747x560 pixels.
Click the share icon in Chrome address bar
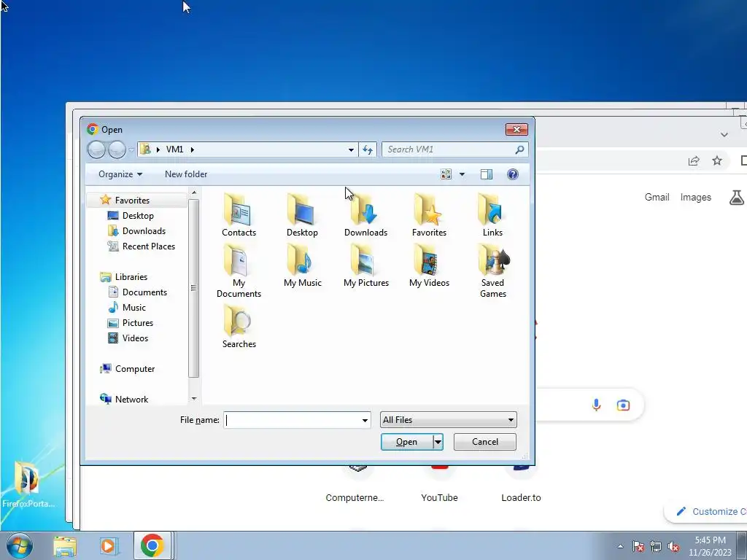click(694, 161)
